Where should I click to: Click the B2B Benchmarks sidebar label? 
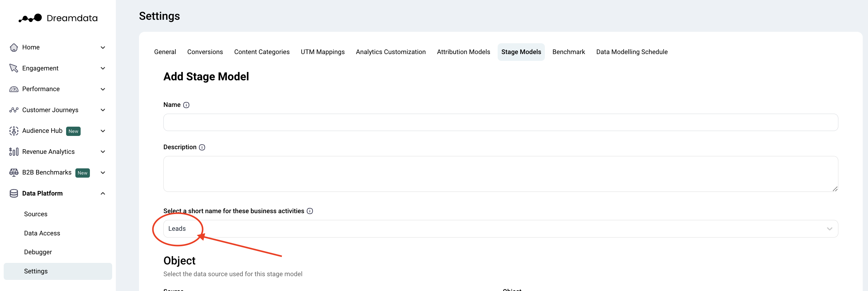47,173
